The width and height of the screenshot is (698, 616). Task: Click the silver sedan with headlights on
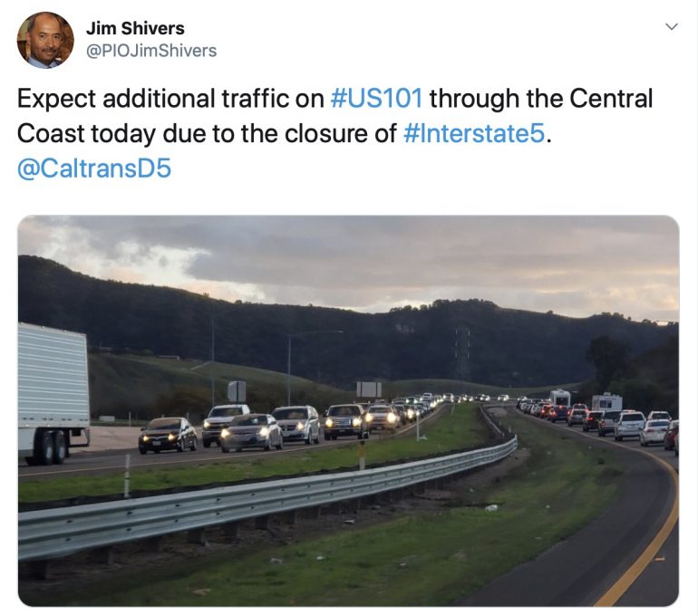click(251, 432)
